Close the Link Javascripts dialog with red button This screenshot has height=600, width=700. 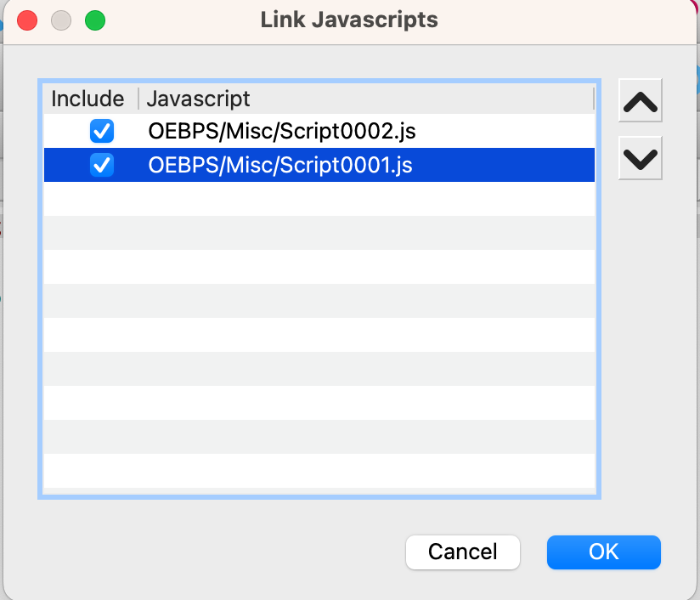[27, 20]
